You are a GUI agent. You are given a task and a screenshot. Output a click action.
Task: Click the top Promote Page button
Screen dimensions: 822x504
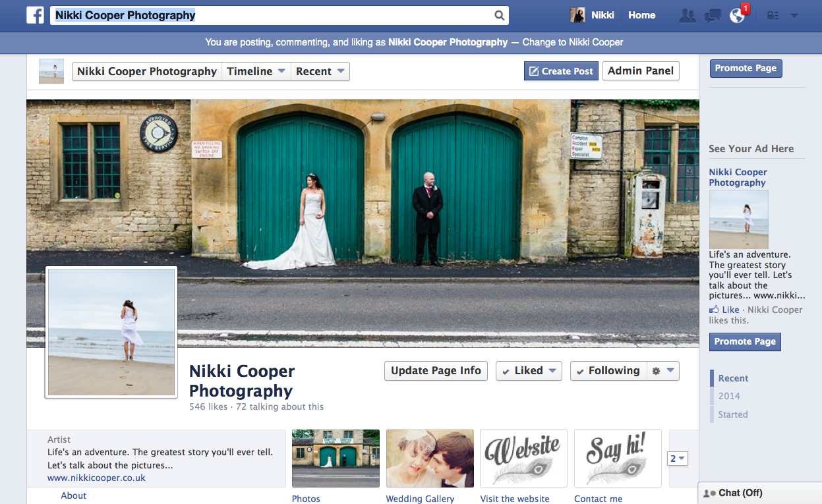pyautogui.click(x=746, y=69)
